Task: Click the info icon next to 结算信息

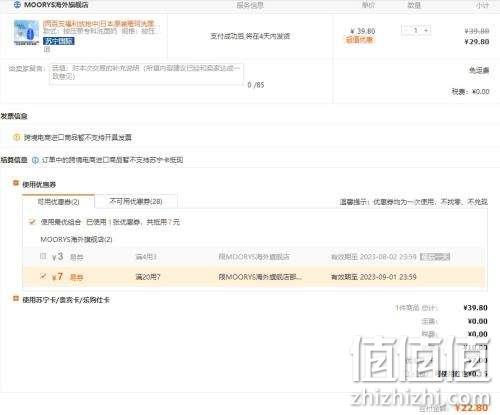Action: 35,160
